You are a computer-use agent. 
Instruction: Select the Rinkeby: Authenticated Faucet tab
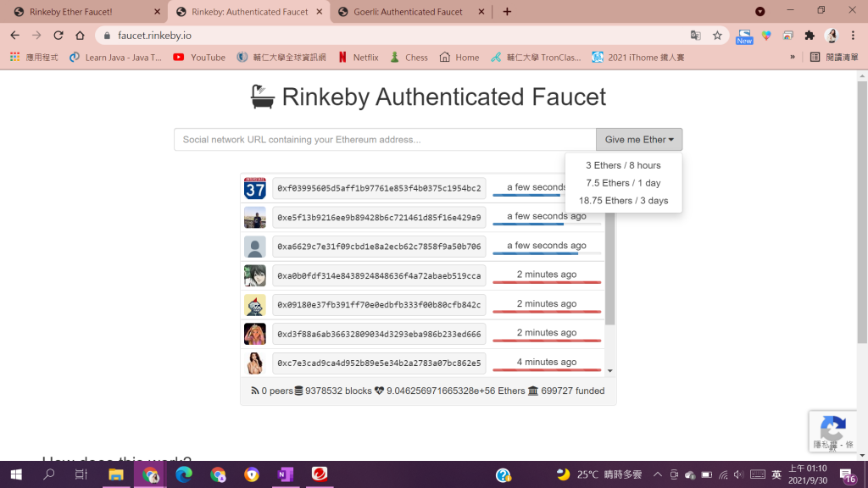(x=250, y=12)
